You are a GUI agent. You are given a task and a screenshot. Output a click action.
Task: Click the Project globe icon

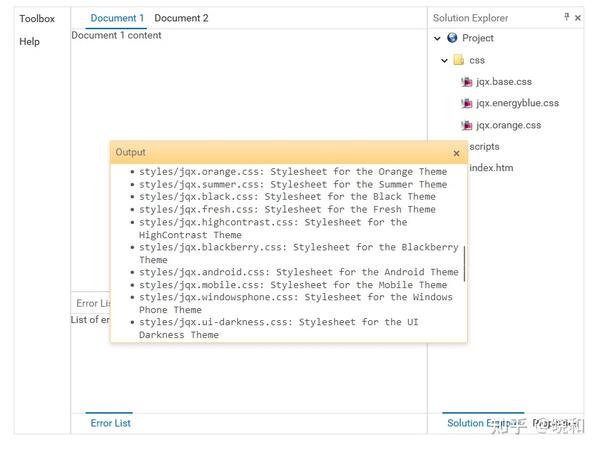tap(452, 38)
